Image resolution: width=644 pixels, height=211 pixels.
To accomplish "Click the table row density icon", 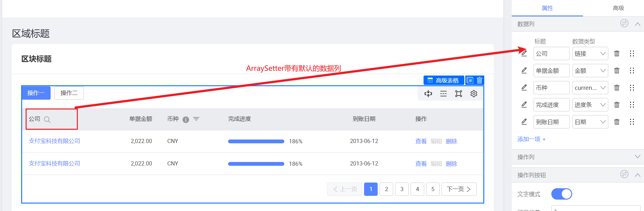I will coord(443,94).
